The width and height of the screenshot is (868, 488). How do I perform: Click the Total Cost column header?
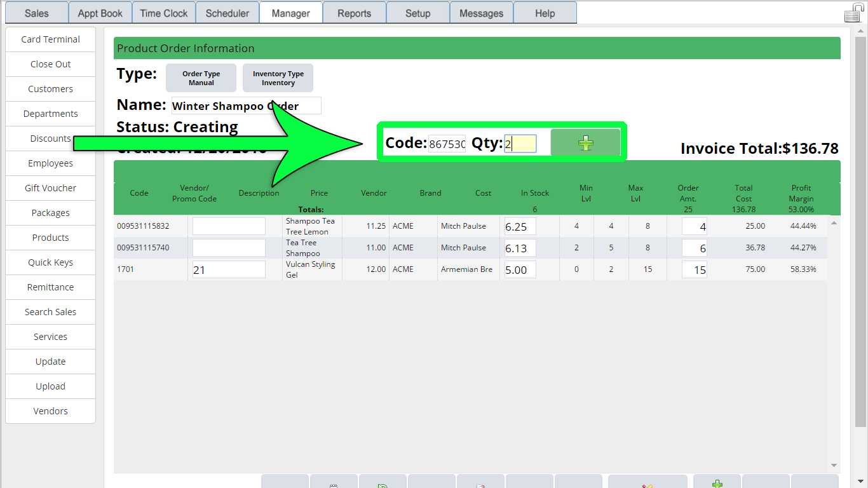pos(744,193)
